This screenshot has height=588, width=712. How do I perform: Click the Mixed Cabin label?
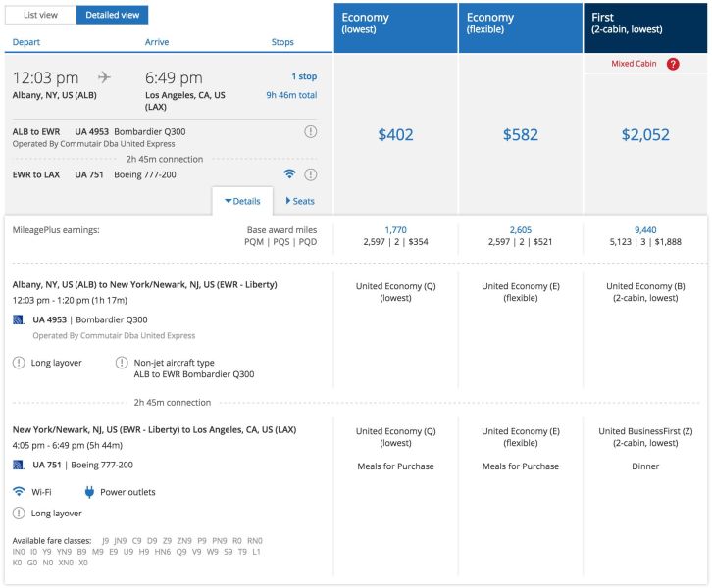[634, 64]
